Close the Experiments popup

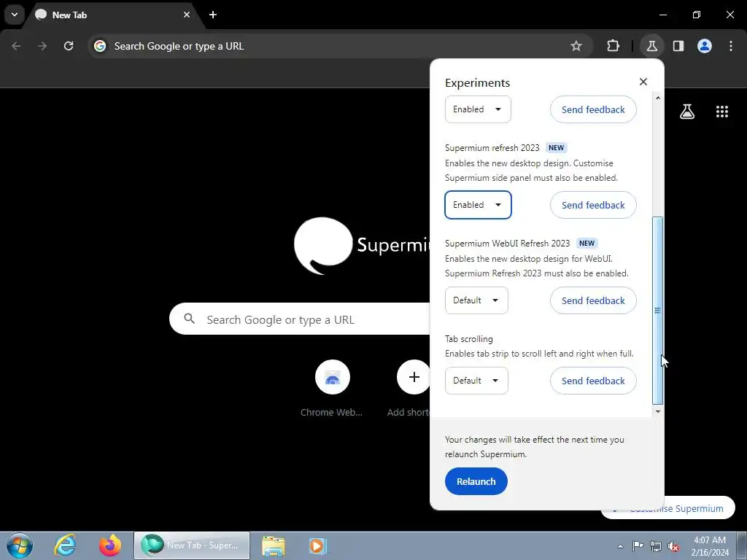[643, 82]
